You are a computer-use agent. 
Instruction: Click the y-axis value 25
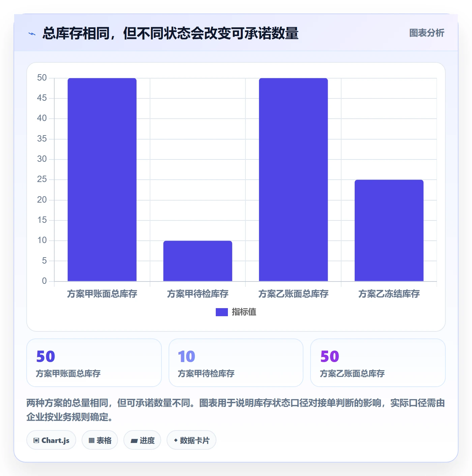pos(42,179)
